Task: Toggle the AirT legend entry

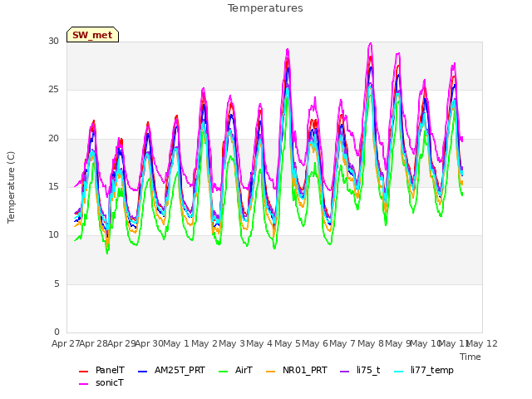Action: point(236,370)
